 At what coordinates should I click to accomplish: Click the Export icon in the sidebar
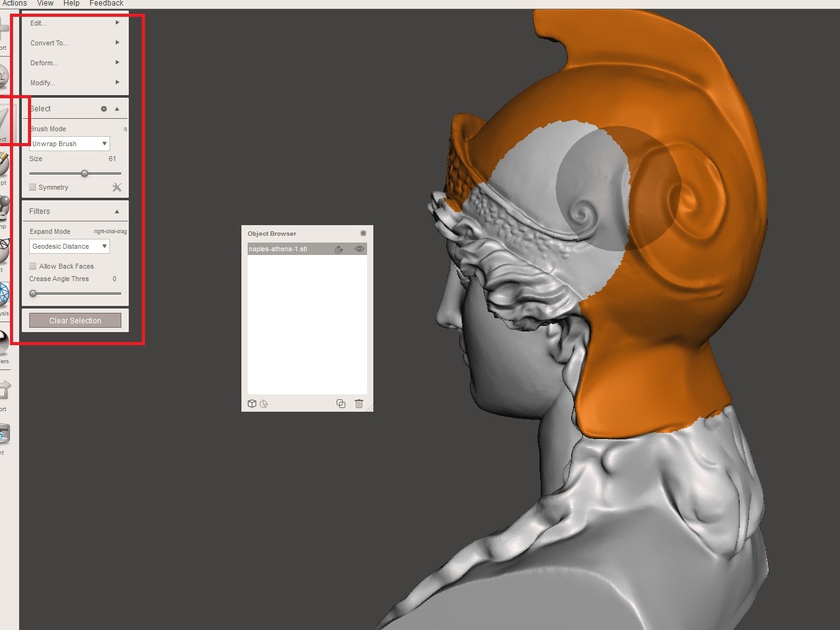pyautogui.click(x=5, y=389)
